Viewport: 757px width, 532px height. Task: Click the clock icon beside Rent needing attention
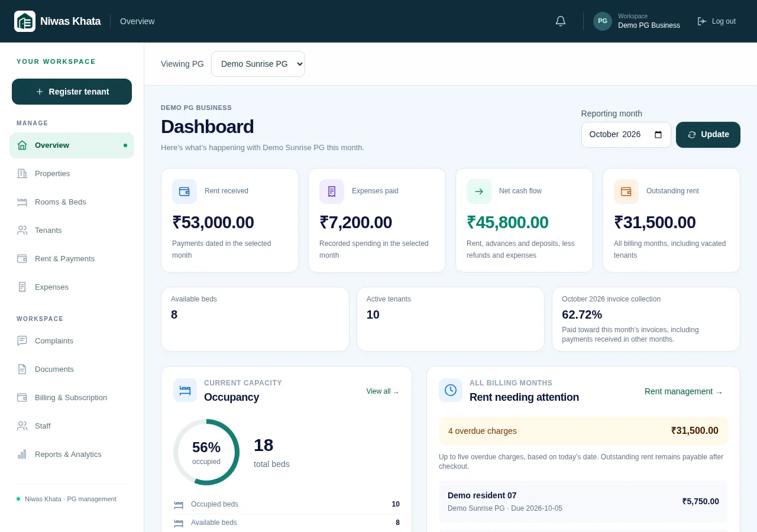click(x=451, y=390)
